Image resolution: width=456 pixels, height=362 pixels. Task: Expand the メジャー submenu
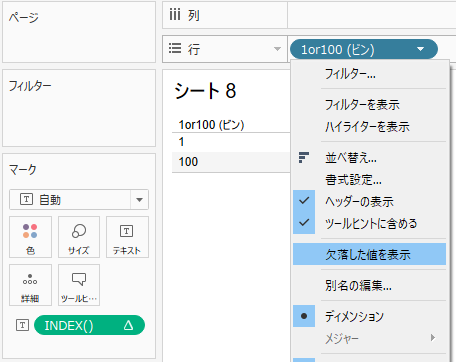tap(369, 338)
